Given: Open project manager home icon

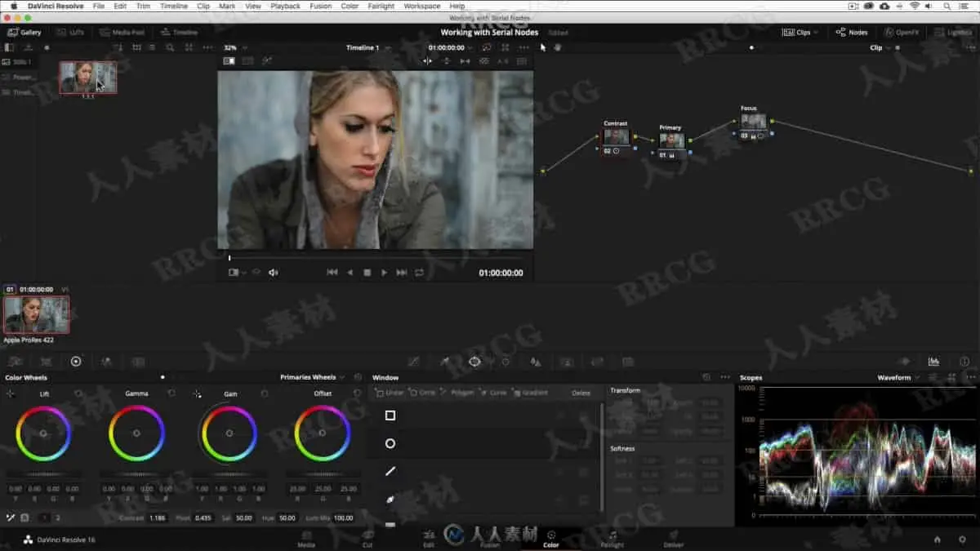Looking at the screenshot, I should [938, 539].
